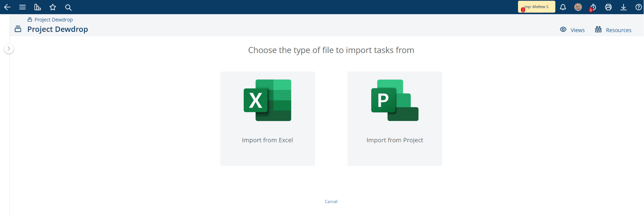This screenshot has width=644, height=216.
Task: Open the user profile avatar
Action: (x=578, y=7)
